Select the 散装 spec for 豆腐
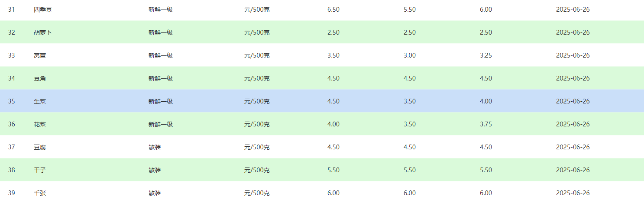Screen dimensions: 644x203 click(x=155, y=147)
